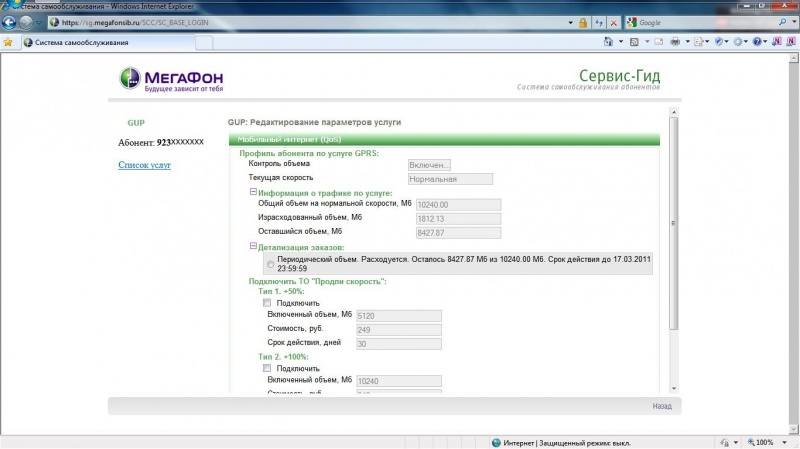Open the Print options dropdown arrow
Screen dimensions: 800x449
pyautogui.click(x=687, y=42)
